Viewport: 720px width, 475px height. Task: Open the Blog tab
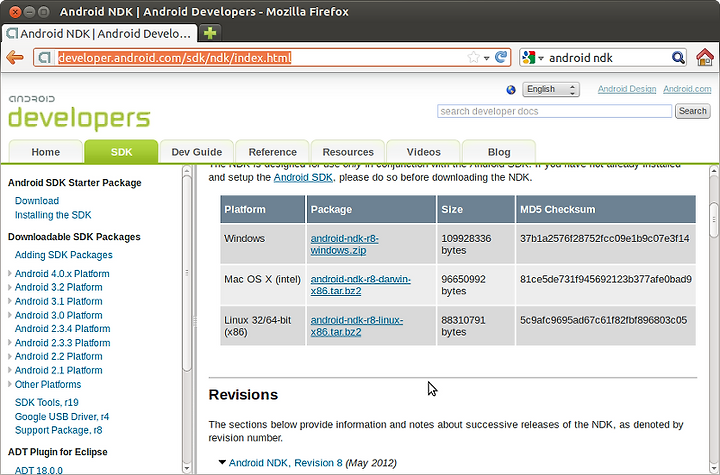[x=499, y=152]
